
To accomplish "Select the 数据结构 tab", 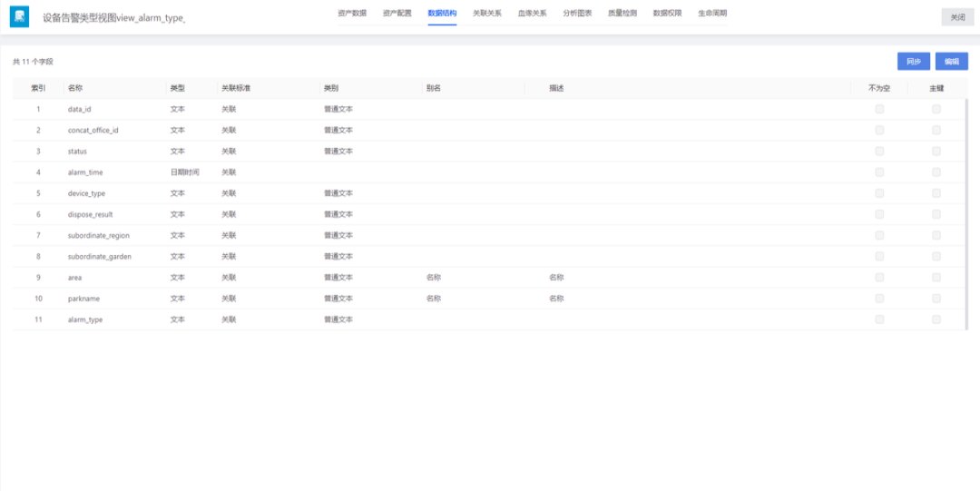I will 442,13.
